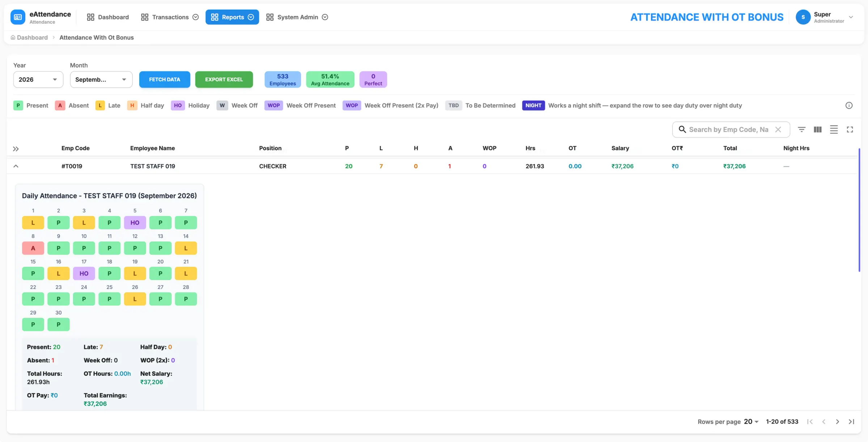Open the table filter icon
Image resolution: width=868 pixels, height=442 pixels.
click(801, 129)
